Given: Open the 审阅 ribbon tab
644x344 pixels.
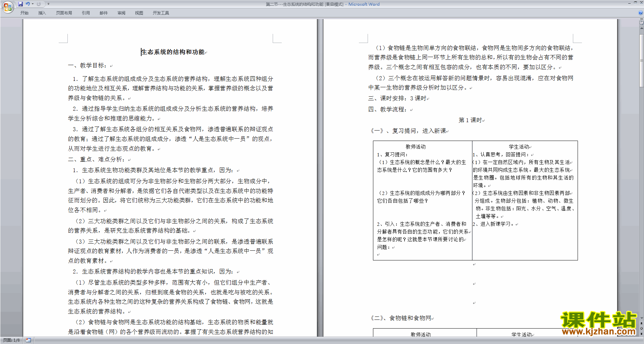Looking at the screenshot, I should pos(121,13).
